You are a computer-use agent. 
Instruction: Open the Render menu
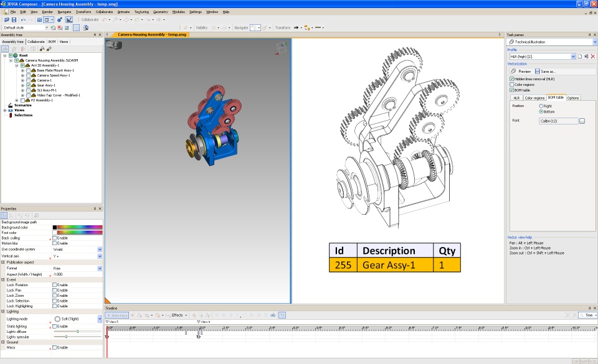[x=48, y=12]
